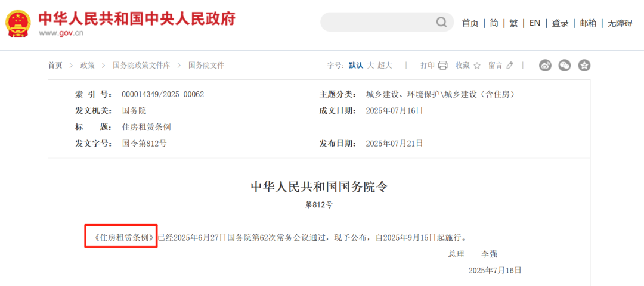Open 首页 in top navigation
The image size is (644, 286).
(470, 23)
